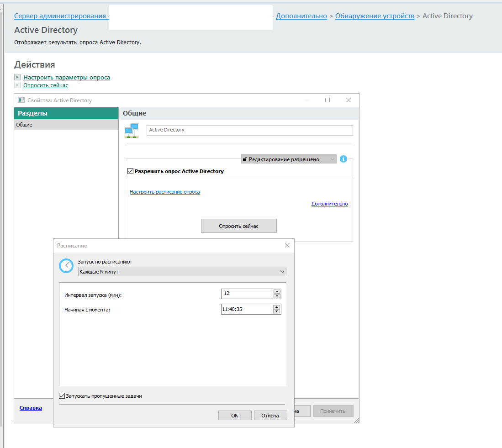Viewport: 502px width, 448px height.
Task: Open the Редактирование разрешено dropdown
Action: [x=289, y=159]
